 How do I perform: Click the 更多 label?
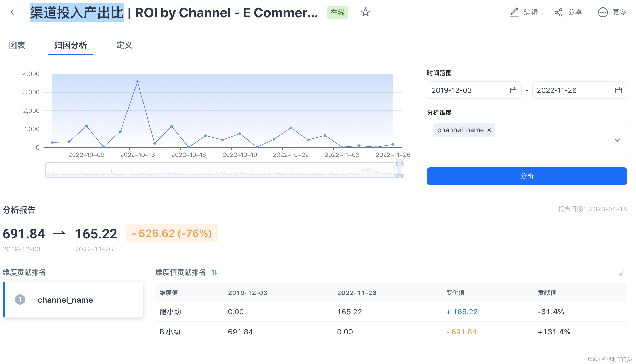click(x=619, y=12)
